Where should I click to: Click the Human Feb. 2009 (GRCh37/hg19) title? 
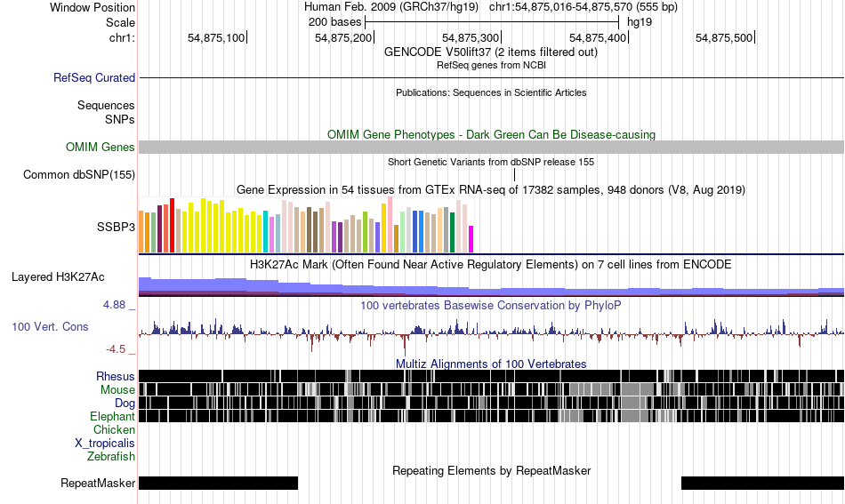tap(390, 7)
